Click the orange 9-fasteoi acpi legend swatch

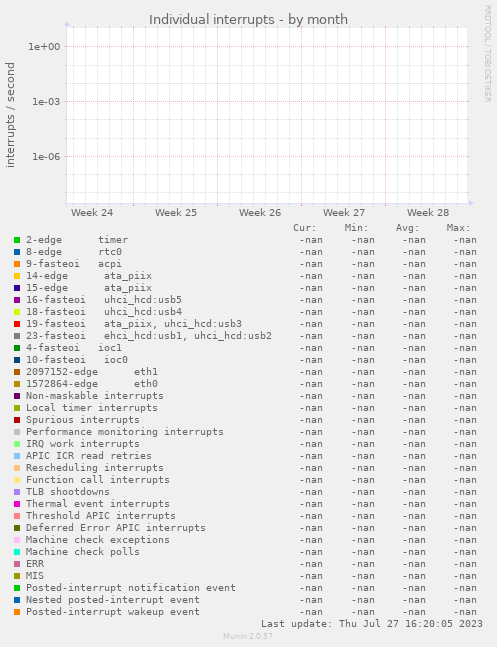(x=17, y=264)
